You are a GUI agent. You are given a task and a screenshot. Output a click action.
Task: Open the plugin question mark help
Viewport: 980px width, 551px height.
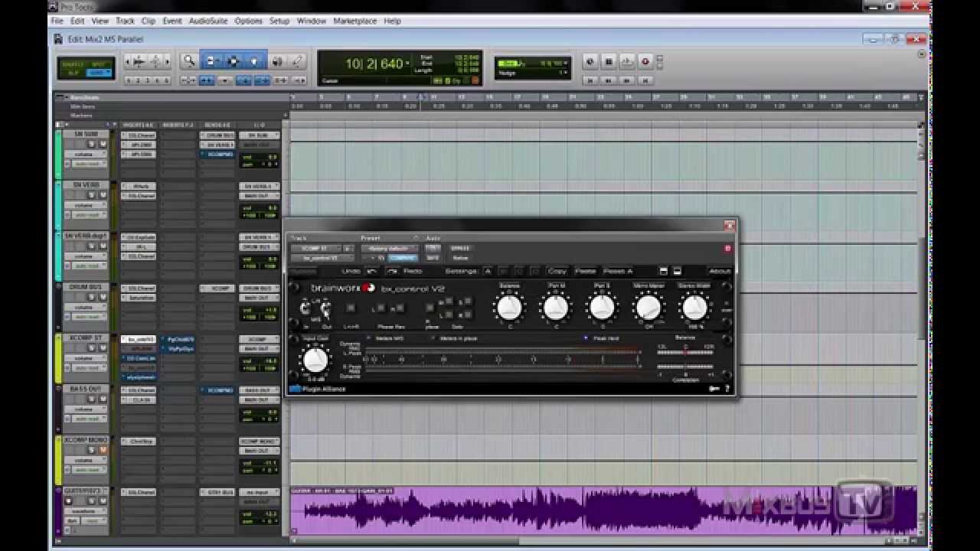coord(727,389)
